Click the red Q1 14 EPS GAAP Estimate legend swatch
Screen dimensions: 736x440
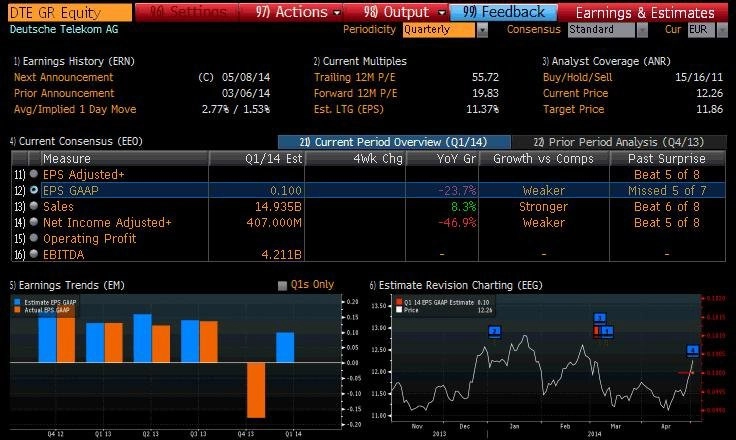pos(399,302)
